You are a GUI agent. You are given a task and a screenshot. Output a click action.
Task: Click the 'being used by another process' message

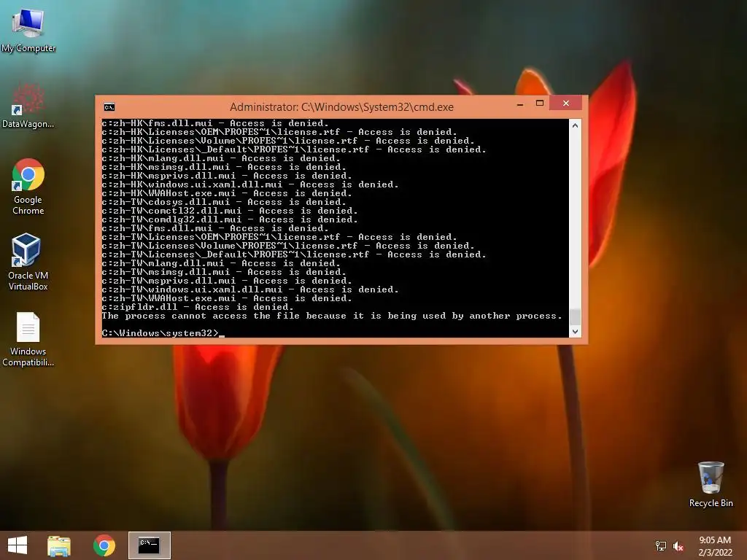click(x=332, y=316)
